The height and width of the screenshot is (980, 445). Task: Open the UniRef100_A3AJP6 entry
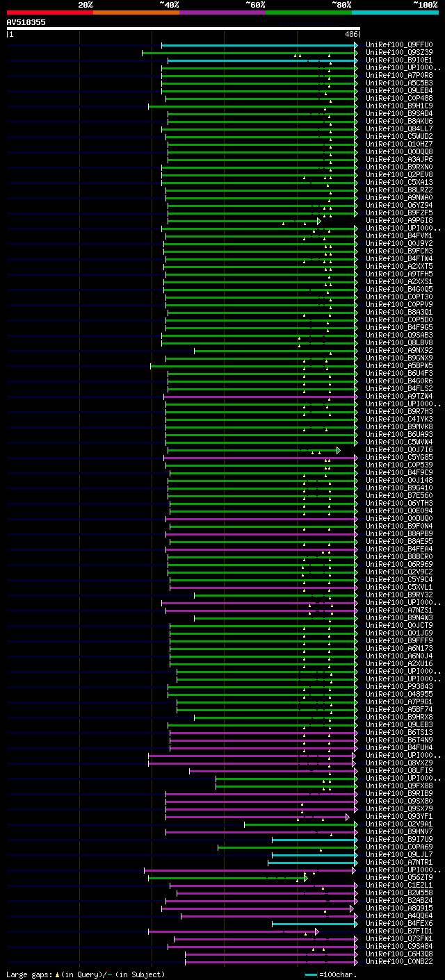(399, 160)
